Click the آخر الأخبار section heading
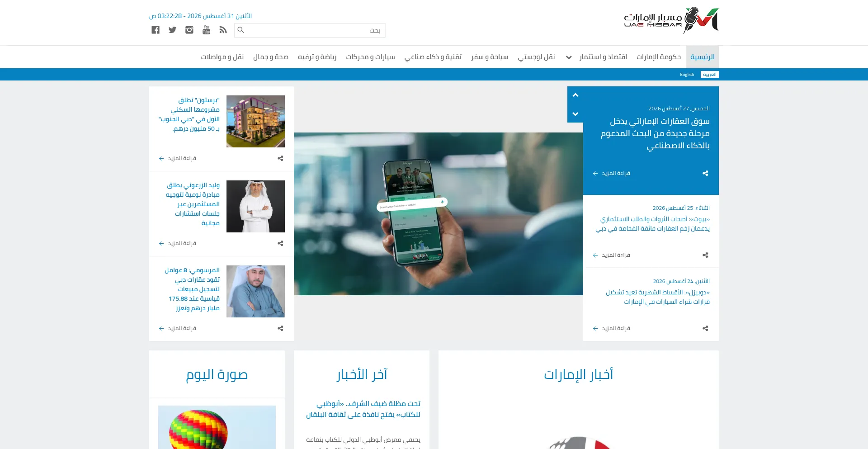868x449 pixels. [362, 374]
